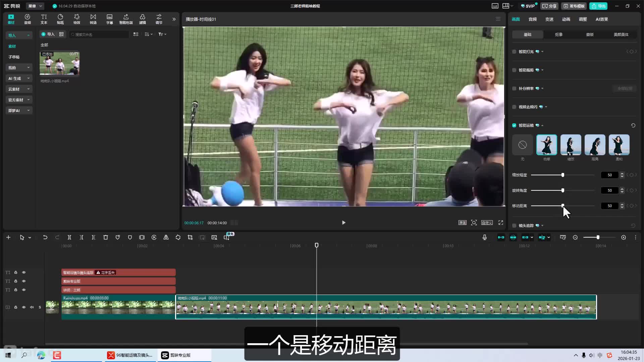
Task: Play the preview video
Action: tap(343, 223)
